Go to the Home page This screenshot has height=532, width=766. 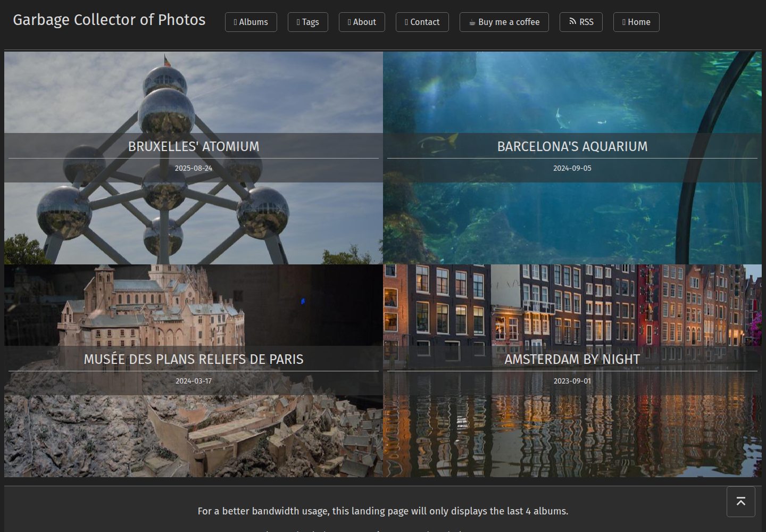click(x=636, y=22)
